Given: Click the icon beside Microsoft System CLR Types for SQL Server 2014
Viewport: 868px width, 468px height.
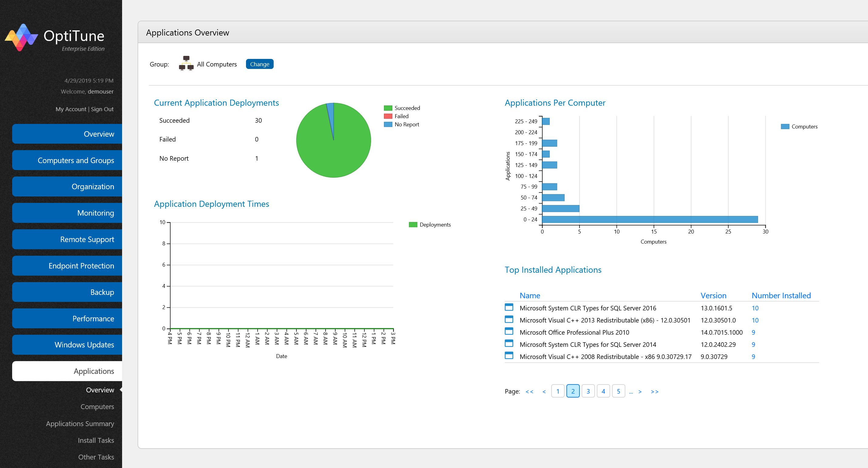Looking at the screenshot, I should [508, 344].
